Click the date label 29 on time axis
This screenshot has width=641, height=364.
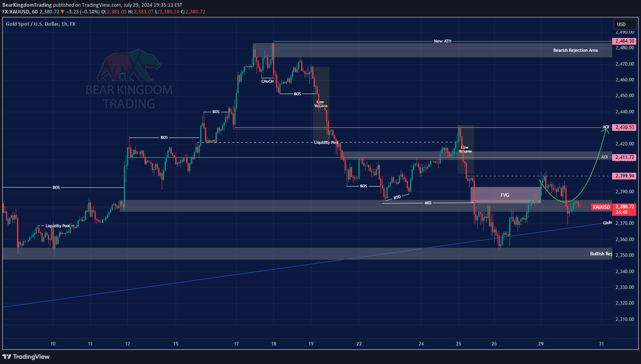[x=541, y=344]
